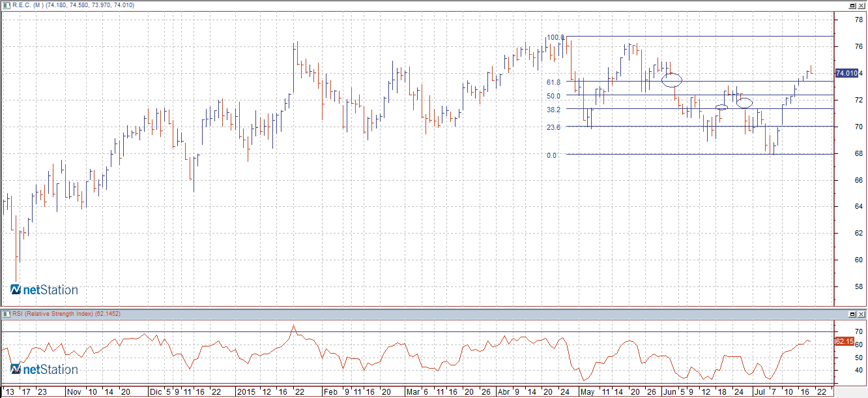
Task: Click the Jun label on time axis
Action: tap(670, 392)
